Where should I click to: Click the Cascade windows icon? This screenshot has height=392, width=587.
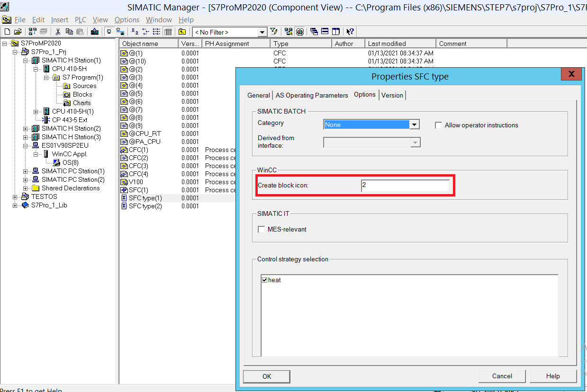tap(314, 32)
